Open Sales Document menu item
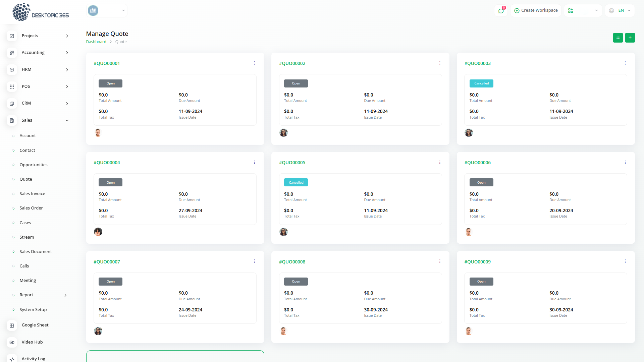 click(x=36, y=252)
